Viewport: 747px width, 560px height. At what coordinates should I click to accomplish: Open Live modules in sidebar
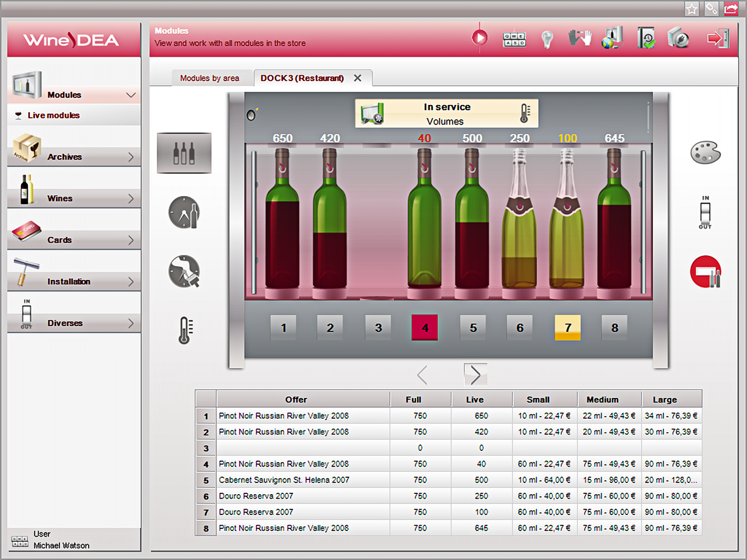click(x=53, y=115)
